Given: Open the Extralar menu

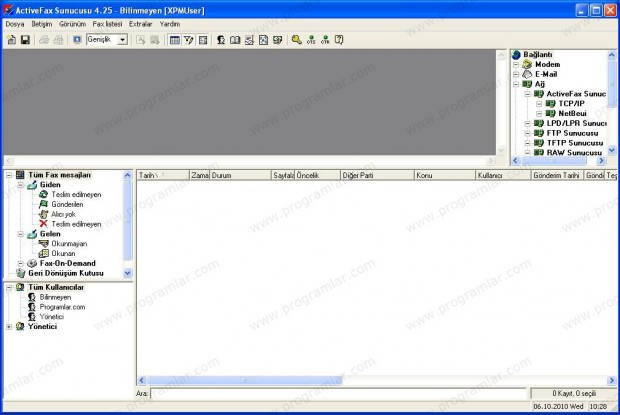Looking at the screenshot, I should (x=140, y=24).
